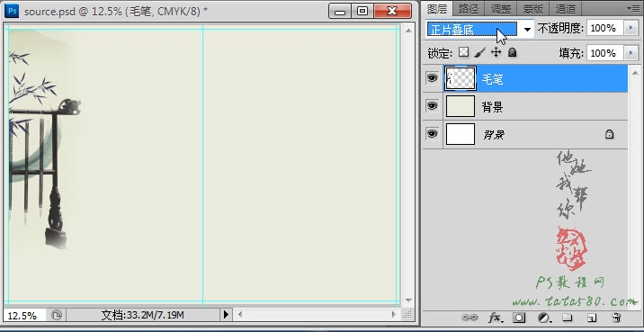Hide the middle 背景 layer
Screen dimensions: 644x332
coord(432,106)
